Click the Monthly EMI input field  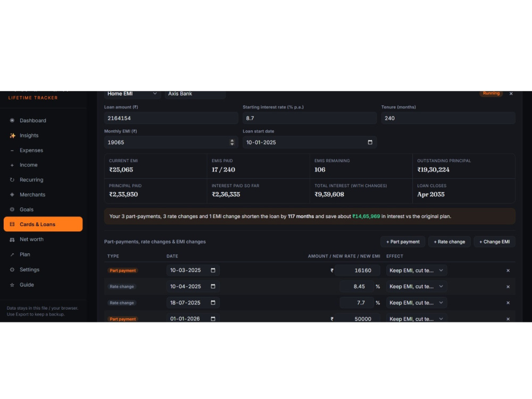(171, 142)
